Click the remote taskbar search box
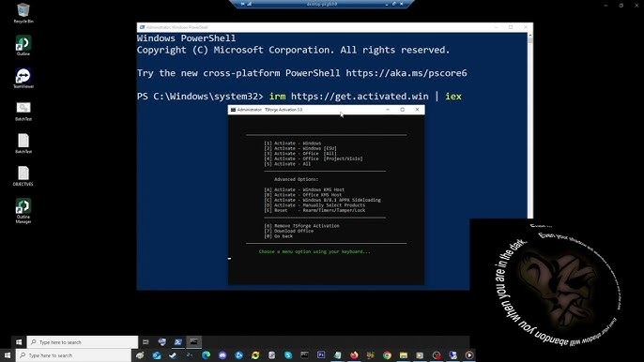The height and width of the screenshot is (362, 644). coord(83,342)
